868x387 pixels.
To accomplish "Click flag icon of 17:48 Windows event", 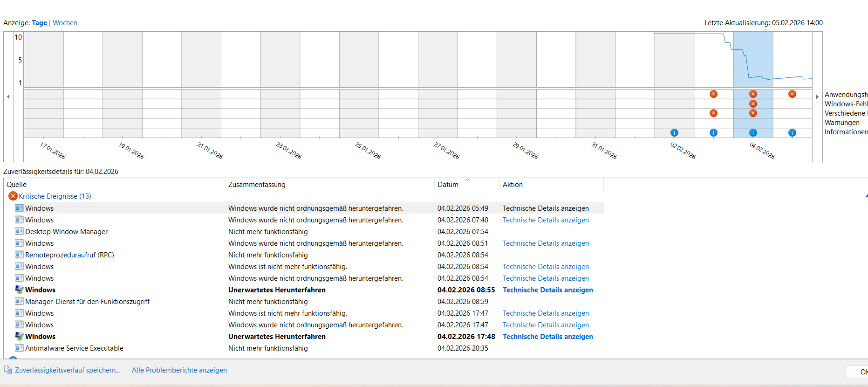I will tap(19, 336).
